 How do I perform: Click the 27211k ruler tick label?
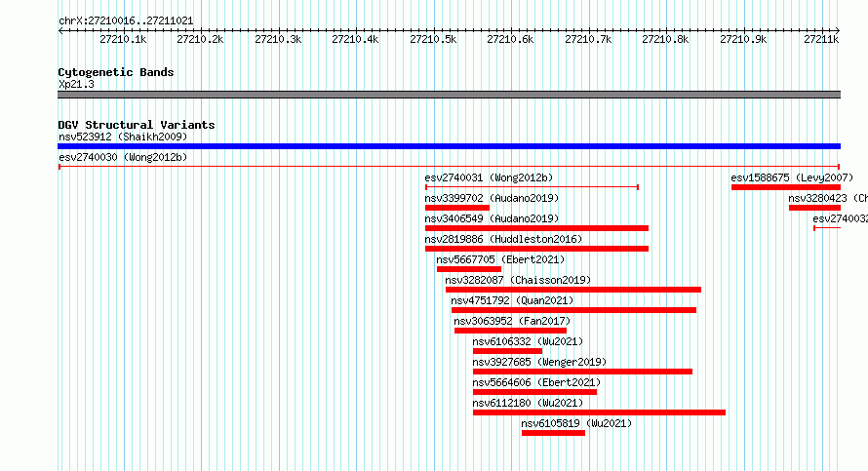tap(821, 39)
